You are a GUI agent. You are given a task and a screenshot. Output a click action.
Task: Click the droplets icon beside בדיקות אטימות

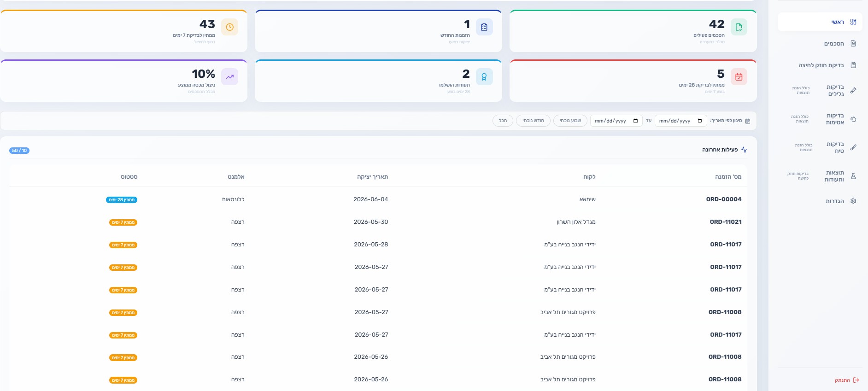pos(853,119)
